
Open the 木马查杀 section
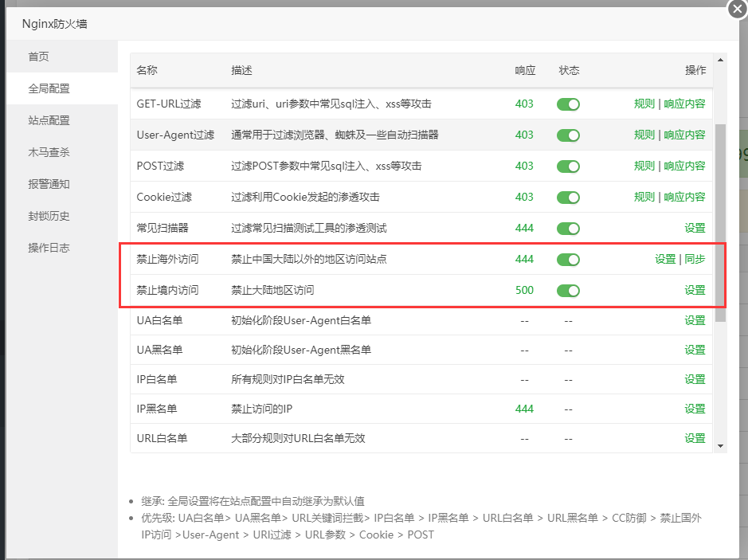[x=49, y=152]
